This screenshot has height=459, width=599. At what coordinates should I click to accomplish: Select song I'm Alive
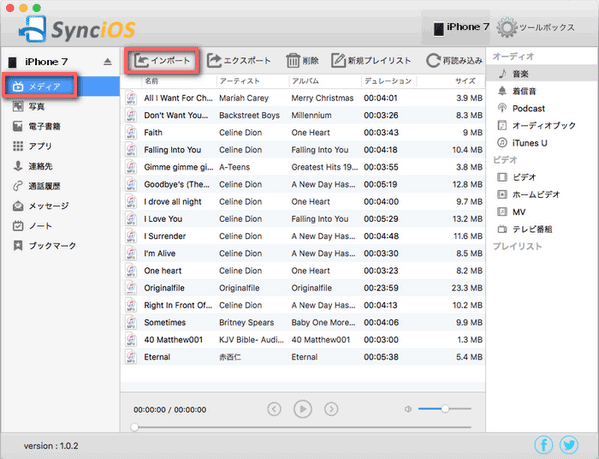[x=160, y=253]
